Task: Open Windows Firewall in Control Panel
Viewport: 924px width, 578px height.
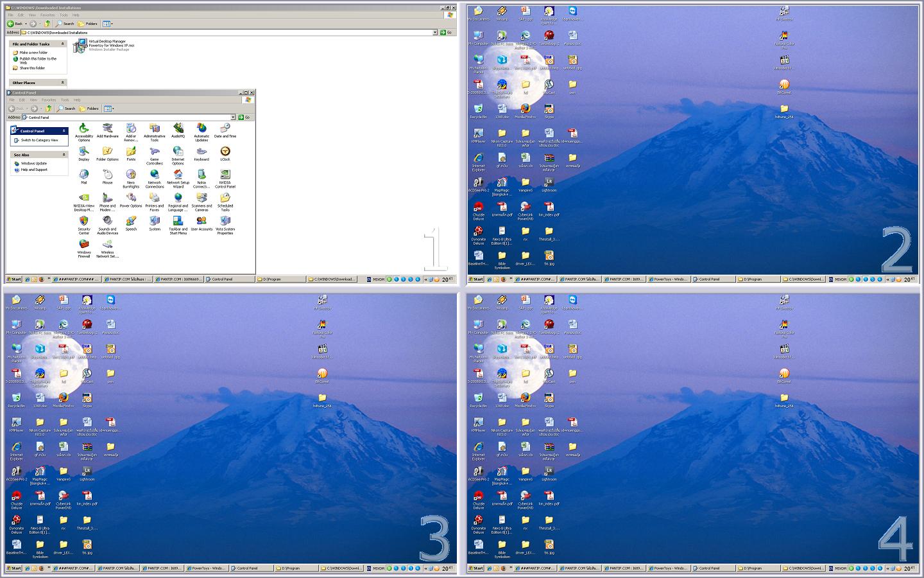Action: (84, 249)
